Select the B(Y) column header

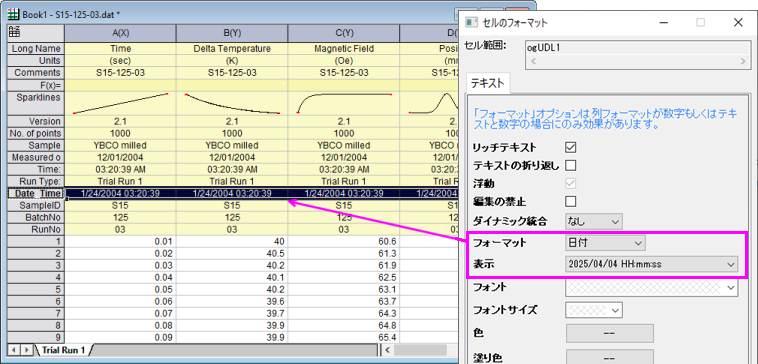pos(232,33)
